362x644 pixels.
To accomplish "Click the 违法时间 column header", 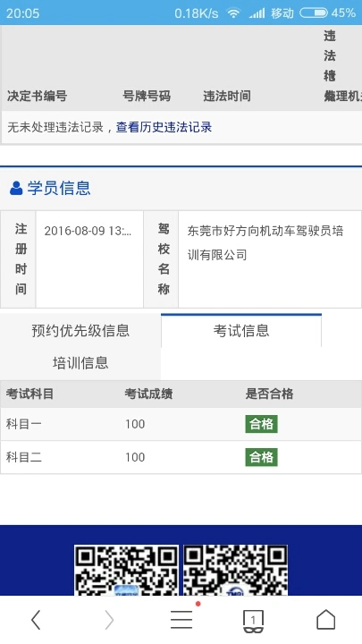I will (227, 96).
